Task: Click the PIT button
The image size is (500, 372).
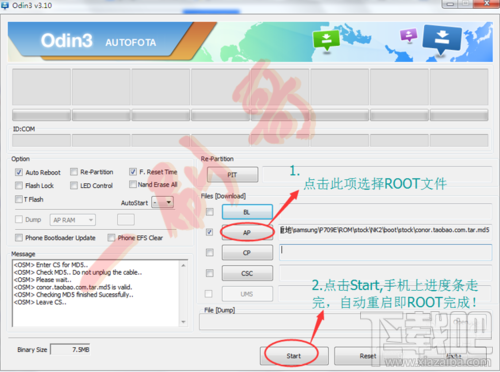Action: pyautogui.click(x=232, y=175)
